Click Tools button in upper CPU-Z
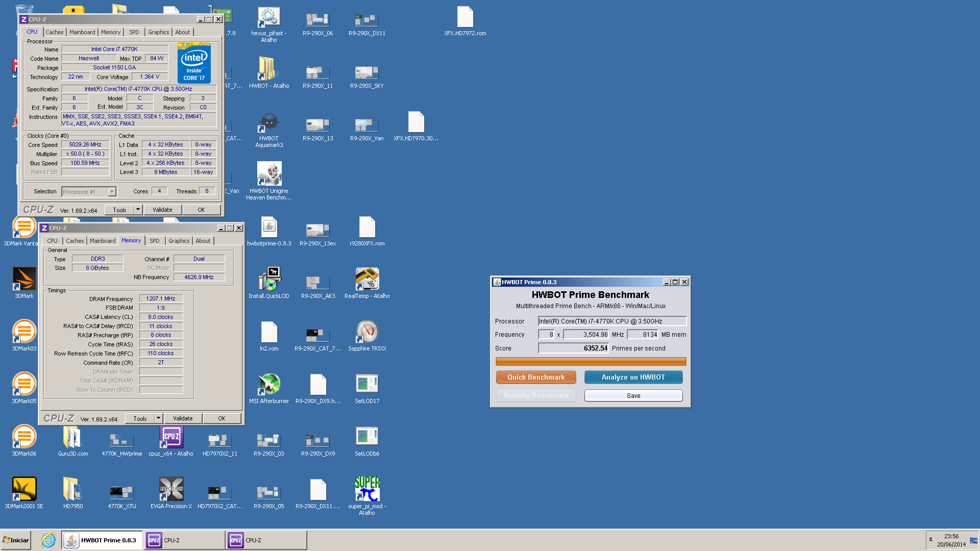980x551 pixels. (119, 210)
